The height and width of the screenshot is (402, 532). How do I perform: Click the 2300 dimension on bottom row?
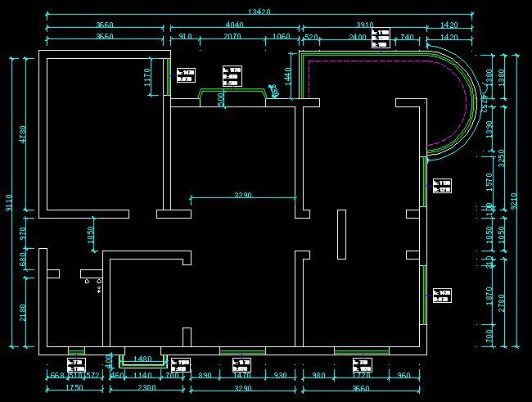pyautogui.click(x=146, y=386)
